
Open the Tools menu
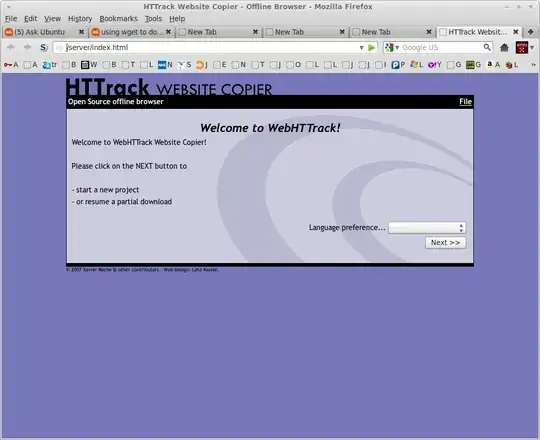(153, 19)
